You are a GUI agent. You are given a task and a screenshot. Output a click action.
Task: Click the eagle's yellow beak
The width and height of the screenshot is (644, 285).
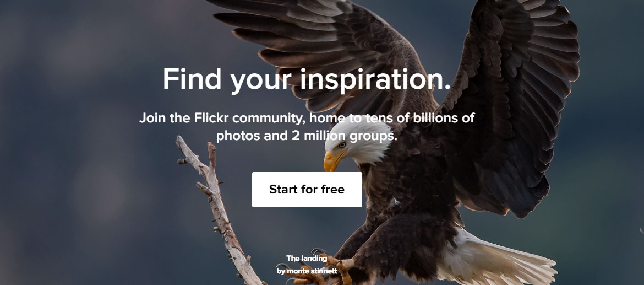coord(332,161)
